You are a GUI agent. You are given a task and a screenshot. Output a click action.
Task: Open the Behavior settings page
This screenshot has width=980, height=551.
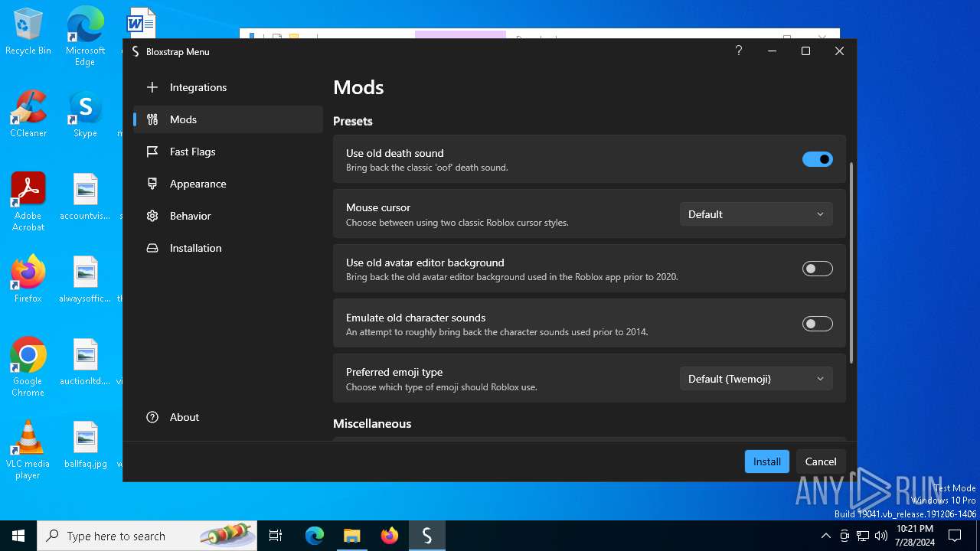point(228,216)
